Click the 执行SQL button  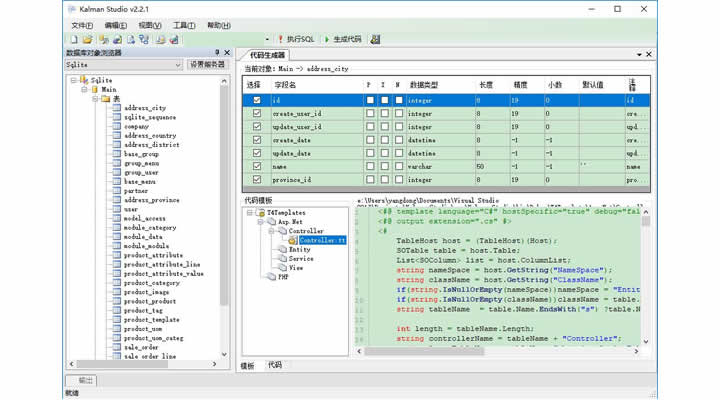(x=294, y=39)
